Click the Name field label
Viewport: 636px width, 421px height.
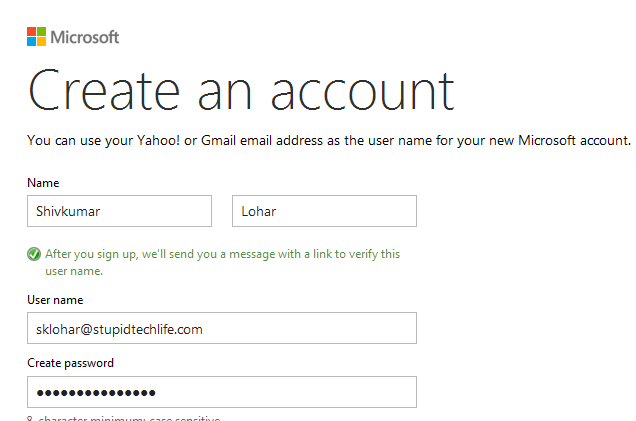[x=43, y=183]
